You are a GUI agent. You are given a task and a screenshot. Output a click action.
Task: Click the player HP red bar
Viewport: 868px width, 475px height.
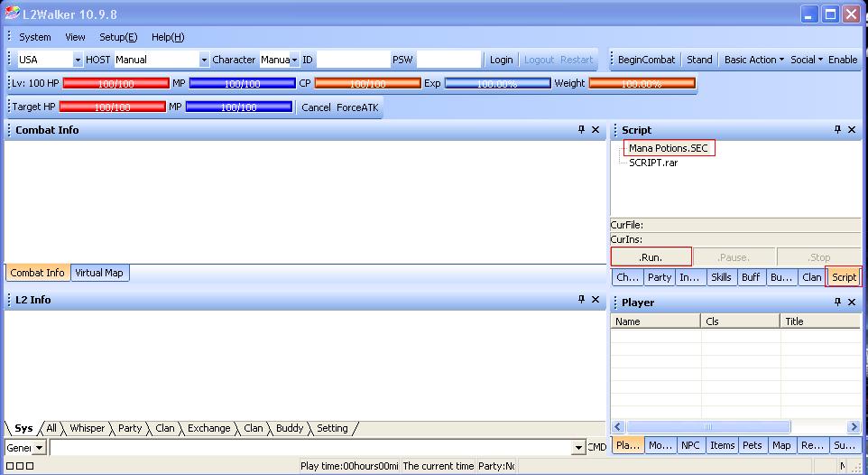115,84
